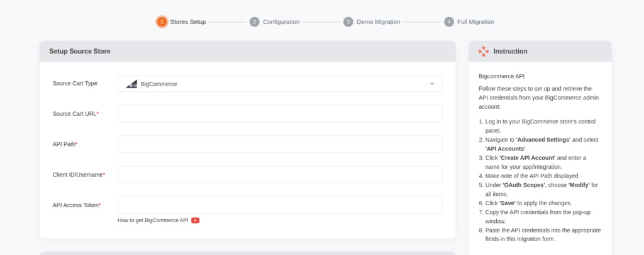
Task: Click the red YouTube video icon
Action: (196, 220)
